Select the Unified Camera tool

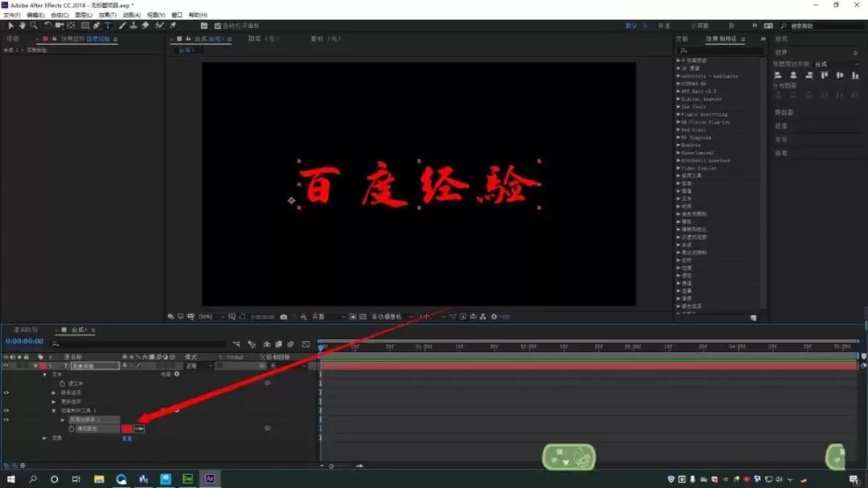pos(59,26)
